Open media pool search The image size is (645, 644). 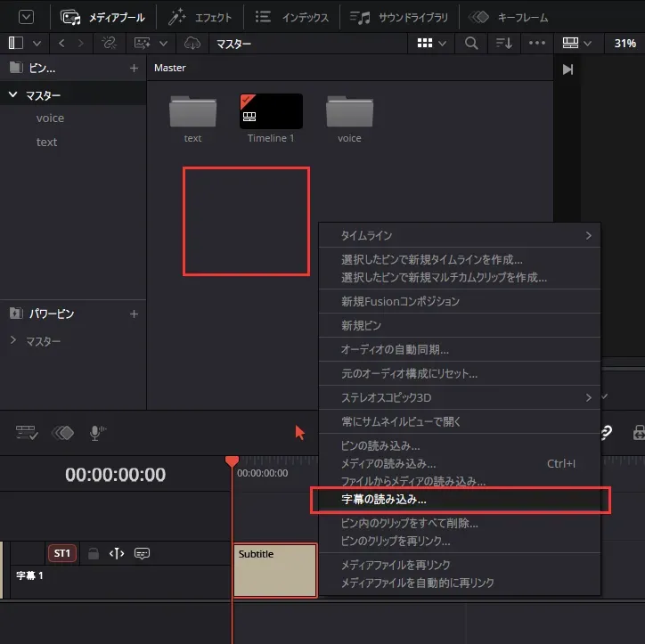click(471, 43)
